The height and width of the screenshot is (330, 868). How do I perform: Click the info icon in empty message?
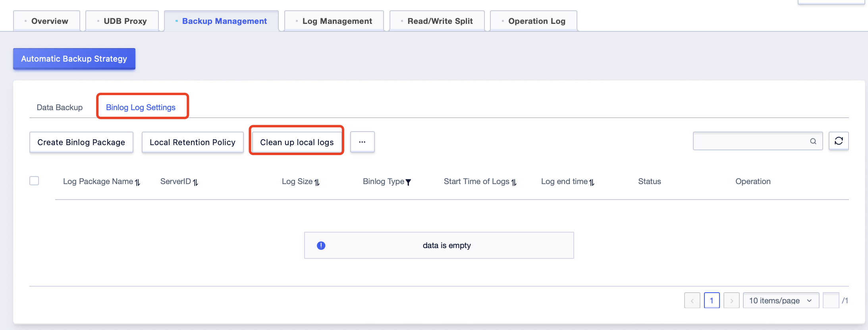click(x=321, y=245)
